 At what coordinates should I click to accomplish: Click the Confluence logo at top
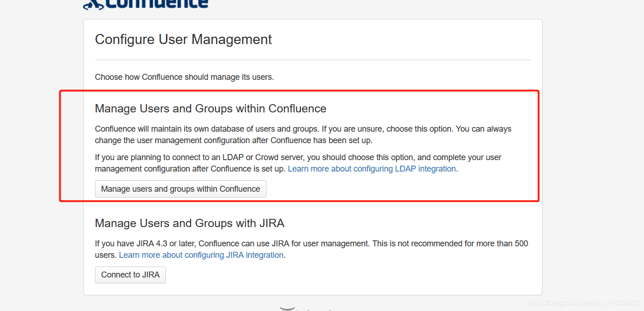tap(146, 5)
